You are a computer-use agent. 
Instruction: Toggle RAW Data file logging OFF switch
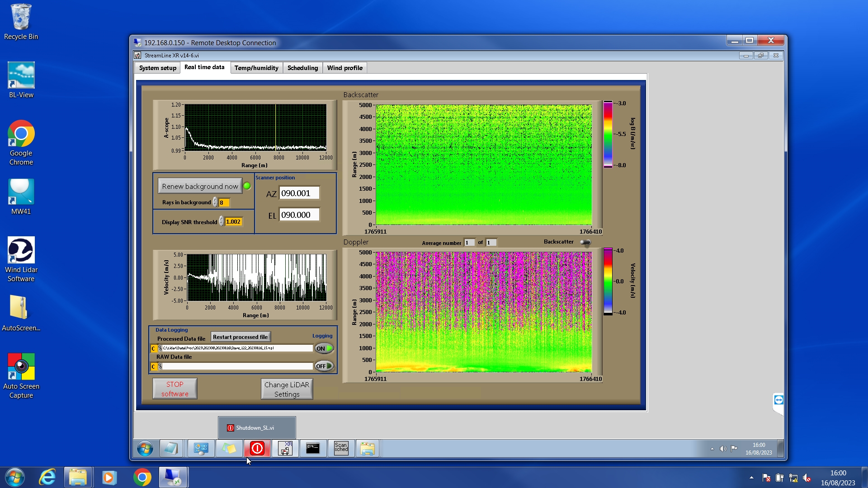[x=324, y=366]
